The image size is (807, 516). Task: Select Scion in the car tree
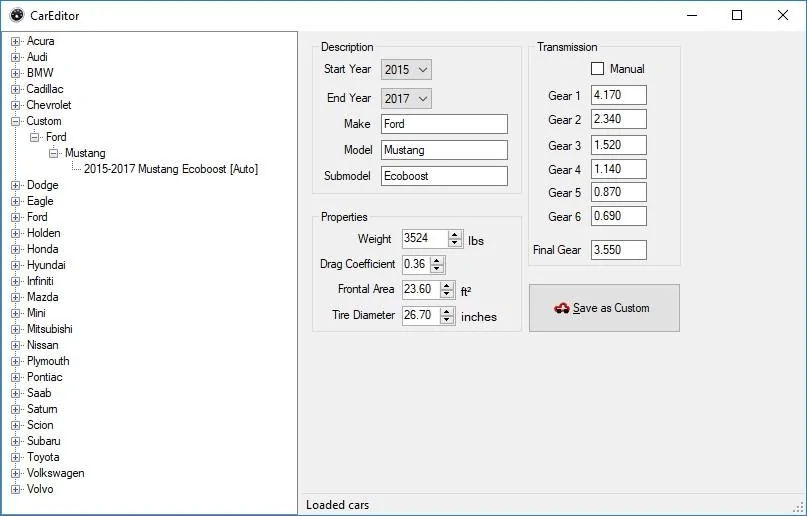[40, 425]
